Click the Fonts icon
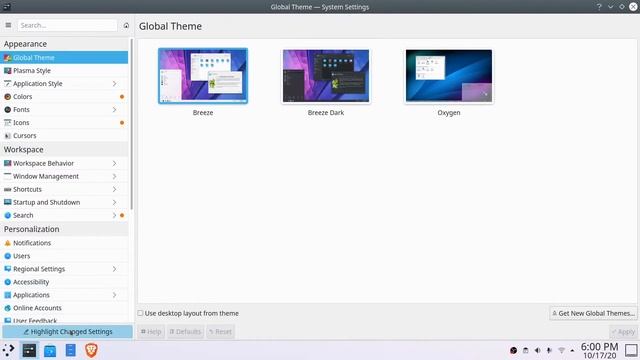 click(x=7, y=110)
